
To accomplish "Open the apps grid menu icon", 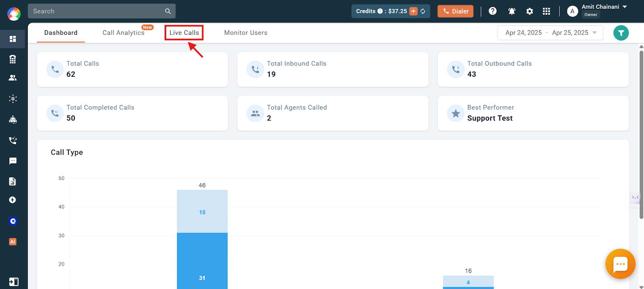I will click(x=546, y=11).
